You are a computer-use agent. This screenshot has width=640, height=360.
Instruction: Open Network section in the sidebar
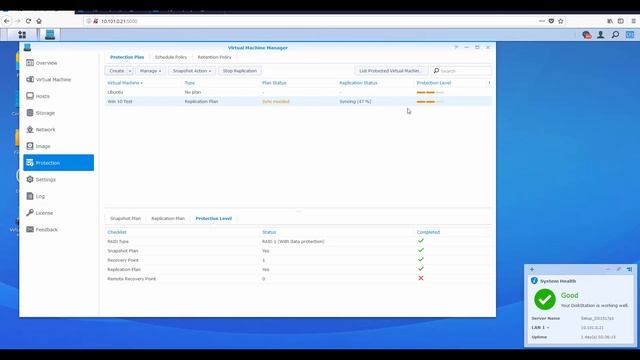[x=58, y=130]
